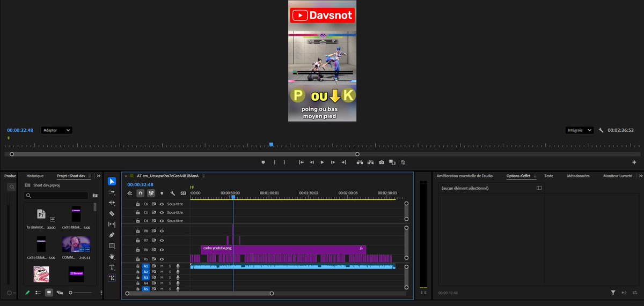Open the Project panel hamburger menu
The image size is (644, 306).
(x=90, y=176)
